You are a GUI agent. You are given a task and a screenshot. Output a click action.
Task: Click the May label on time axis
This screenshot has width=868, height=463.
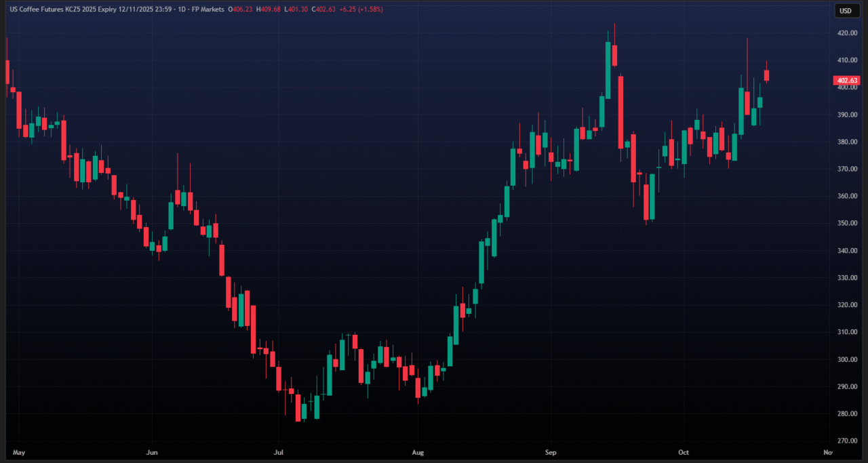click(19, 452)
